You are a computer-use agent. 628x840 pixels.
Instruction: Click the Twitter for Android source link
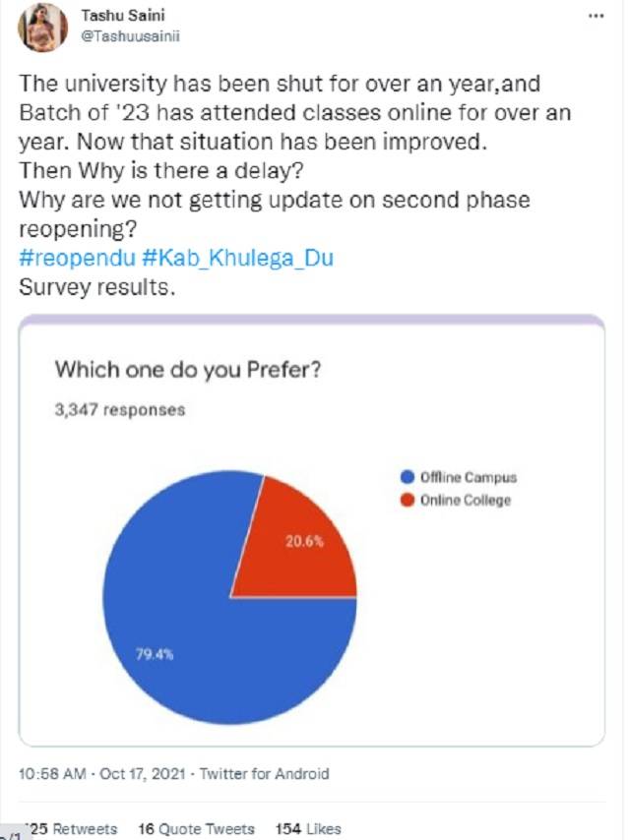[265, 774]
